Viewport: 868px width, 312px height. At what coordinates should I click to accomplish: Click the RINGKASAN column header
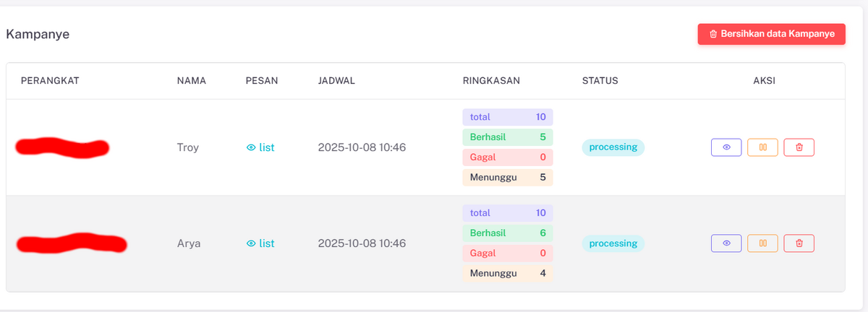tap(491, 81)
